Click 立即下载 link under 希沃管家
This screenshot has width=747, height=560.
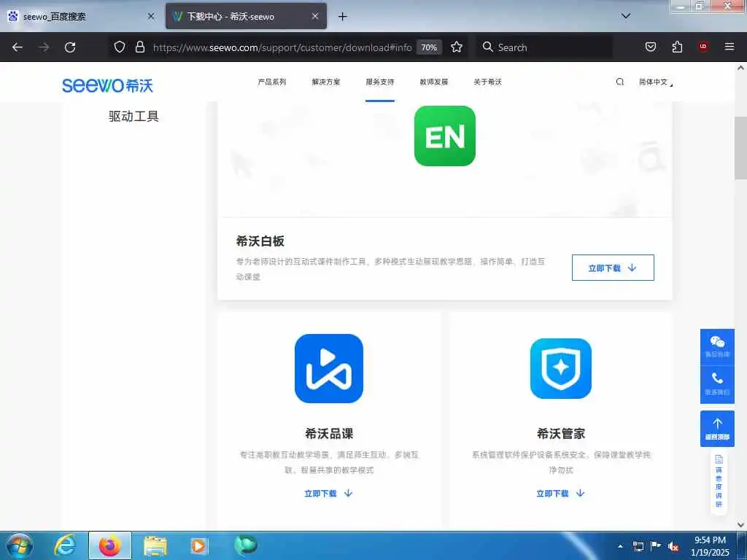tap(561, 494)
